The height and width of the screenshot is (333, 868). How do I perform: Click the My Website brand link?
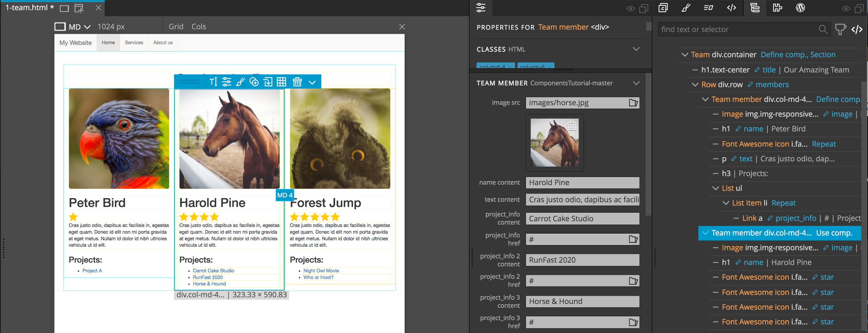[x=75, y=43]
